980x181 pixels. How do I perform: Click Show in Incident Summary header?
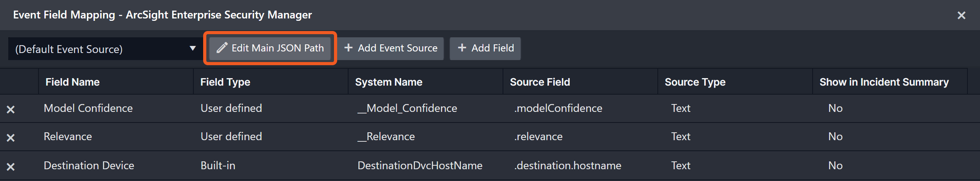coord(884,82)
